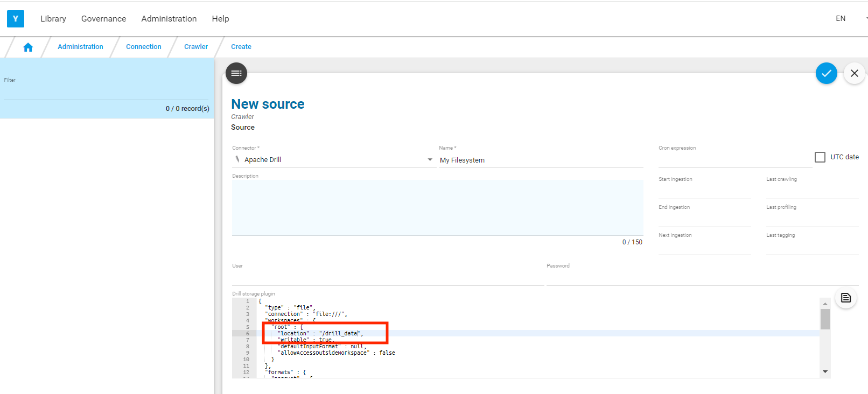
Task: Open the Connector dropdown arrow
Action: point(430,160)
